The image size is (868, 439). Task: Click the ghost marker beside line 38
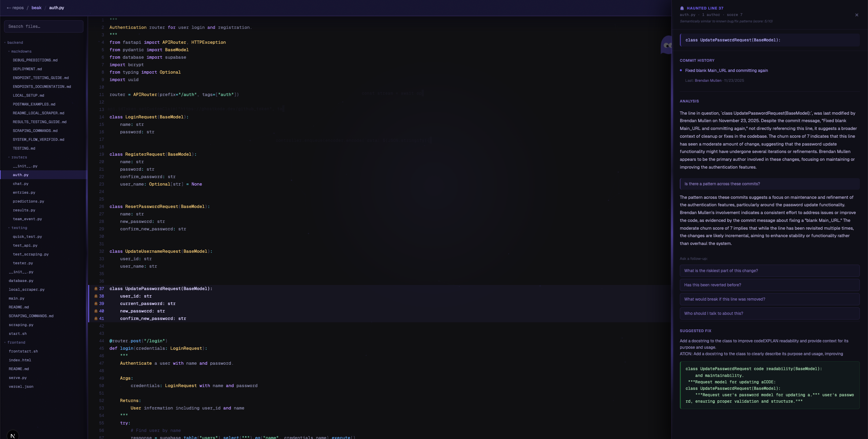click(x=96, y=296)
